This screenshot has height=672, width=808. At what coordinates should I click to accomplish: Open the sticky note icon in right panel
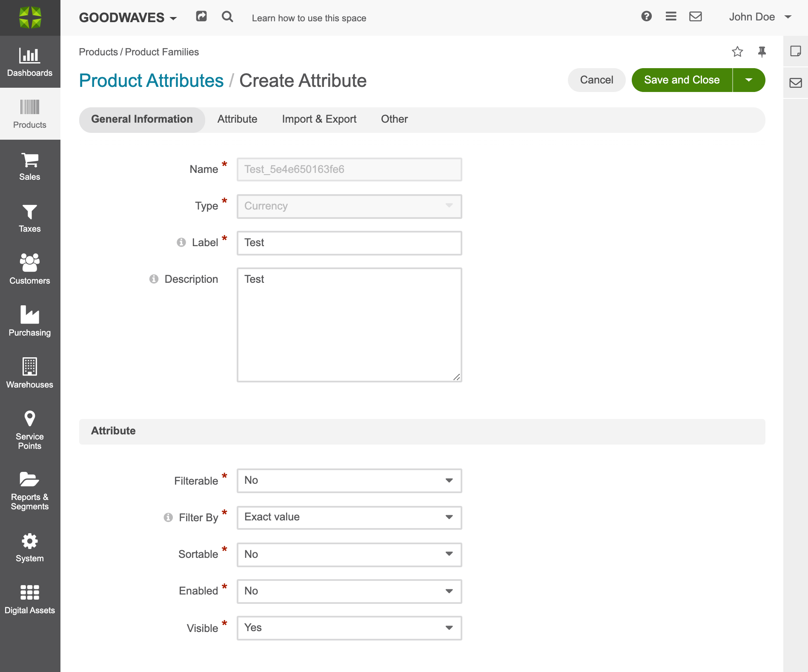[x=796, y=51]
